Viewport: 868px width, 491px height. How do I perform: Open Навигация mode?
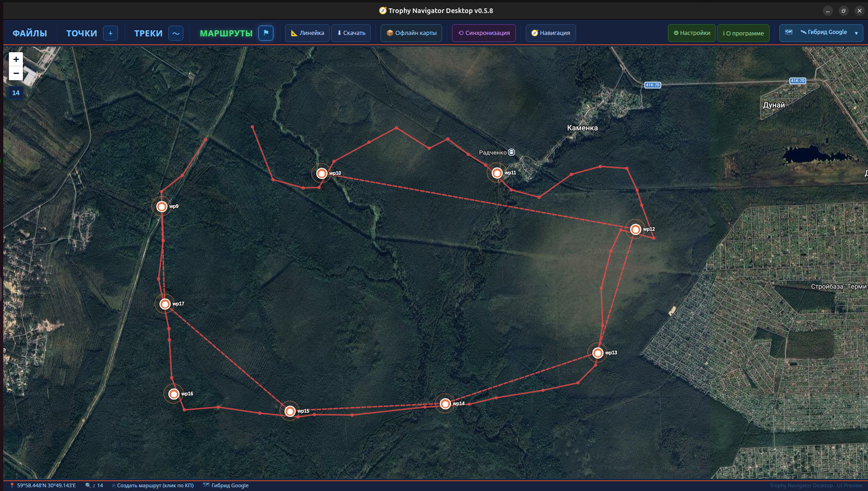pyautogui.click(x=550, y=33)
